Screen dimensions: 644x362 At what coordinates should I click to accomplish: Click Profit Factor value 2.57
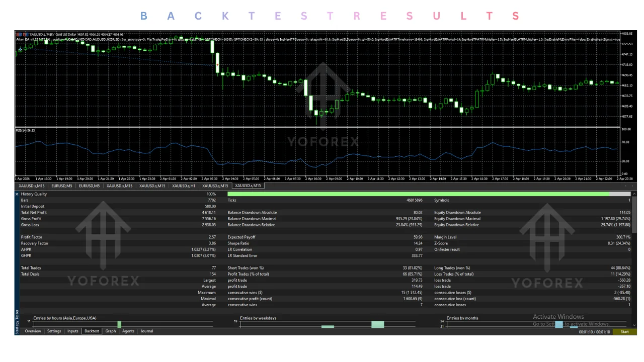212,237
